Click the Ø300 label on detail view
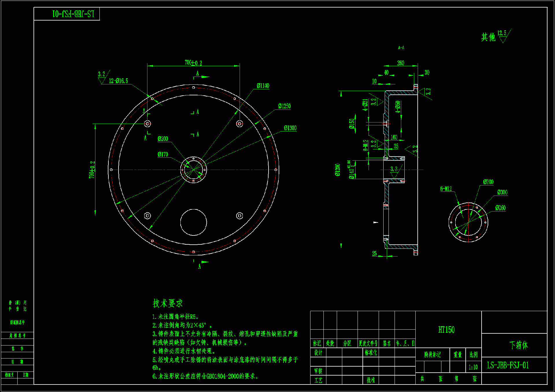555x392 pixels. click(502, 192)
